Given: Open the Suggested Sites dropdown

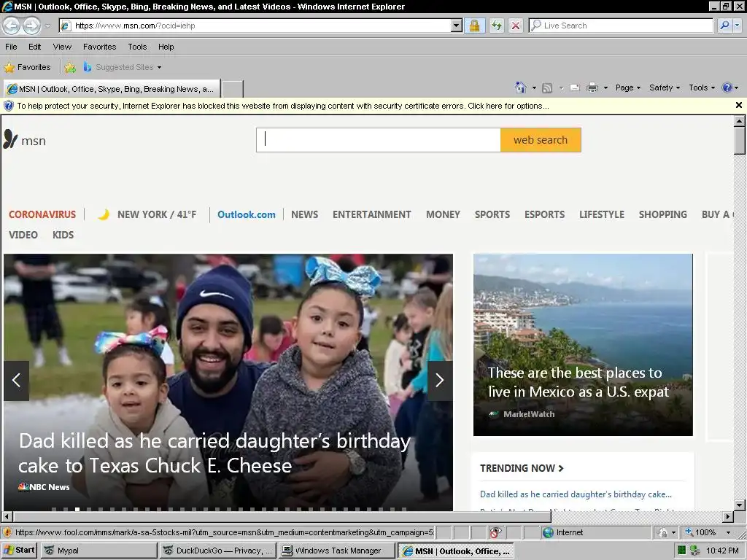Looking at the screenshot, I should [x=123, y=67].
